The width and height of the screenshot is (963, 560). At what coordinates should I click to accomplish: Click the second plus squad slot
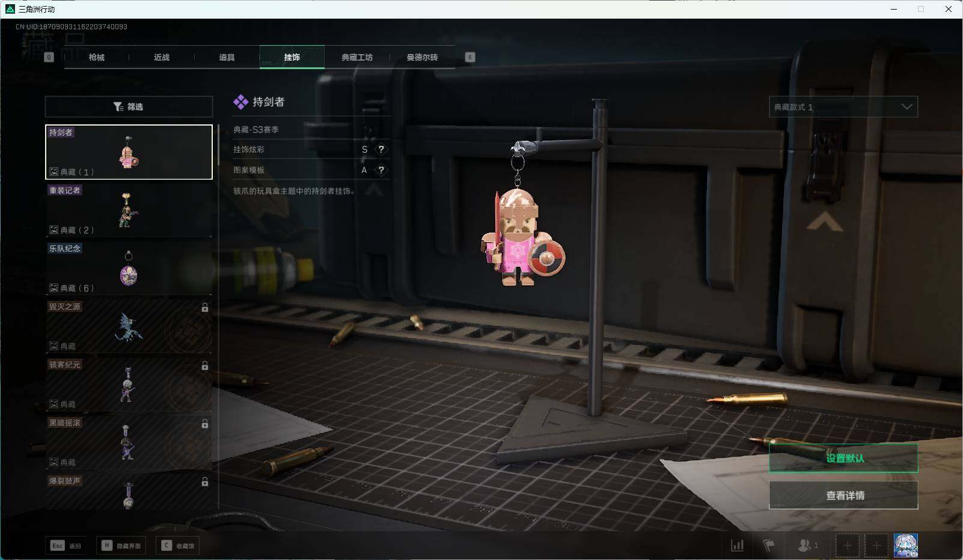tap(876, 546)
